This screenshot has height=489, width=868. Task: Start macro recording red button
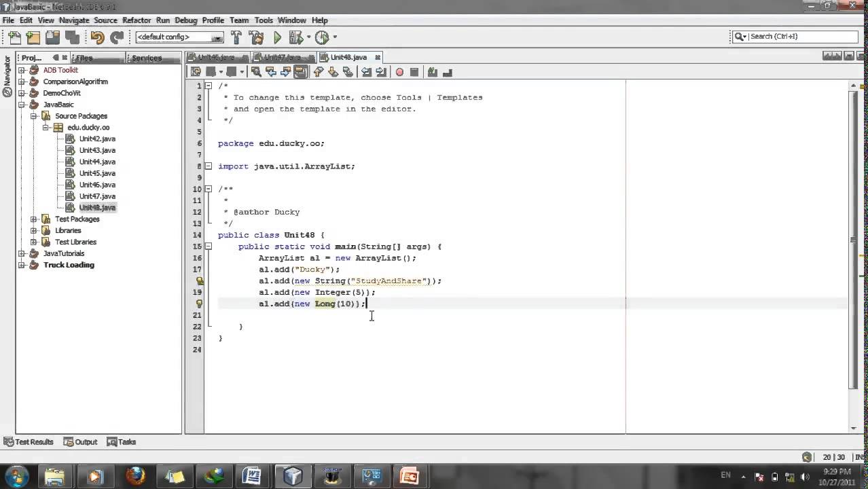click(399, 72)
